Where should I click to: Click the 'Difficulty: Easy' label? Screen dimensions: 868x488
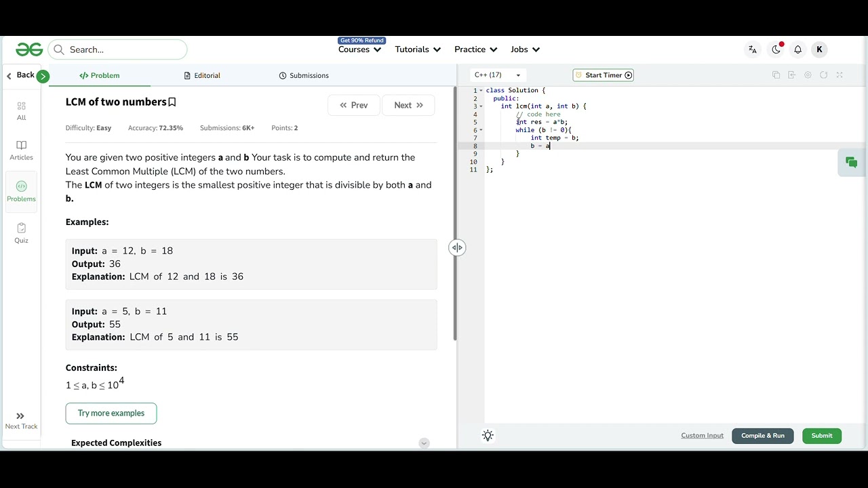pos(88,128)
